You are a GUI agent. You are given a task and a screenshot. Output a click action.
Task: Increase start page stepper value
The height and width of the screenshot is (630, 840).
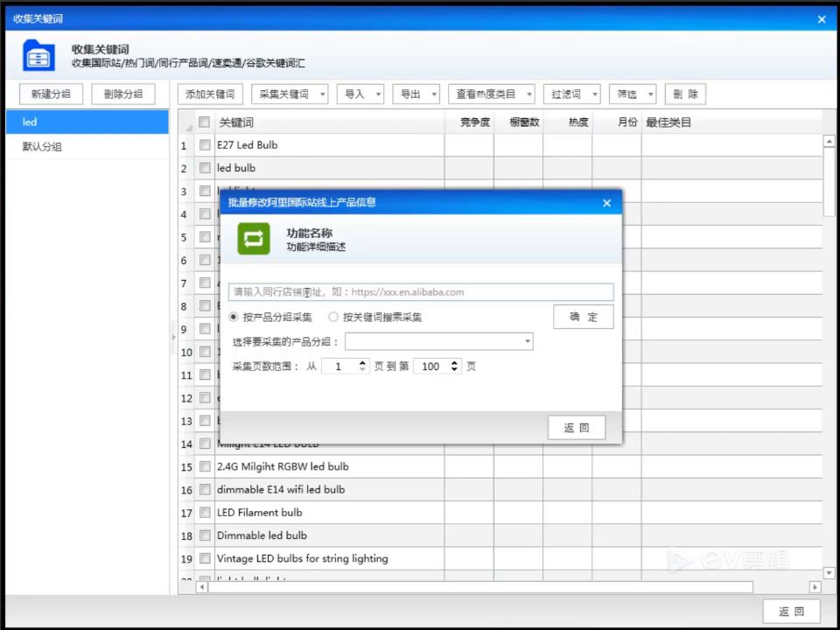click(x=362, y=362)
